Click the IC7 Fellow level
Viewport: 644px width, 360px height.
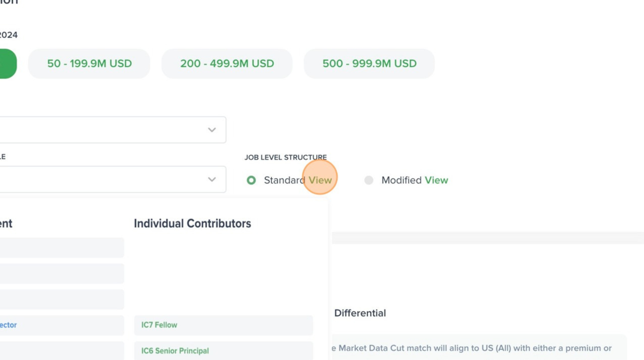point(223,325)
